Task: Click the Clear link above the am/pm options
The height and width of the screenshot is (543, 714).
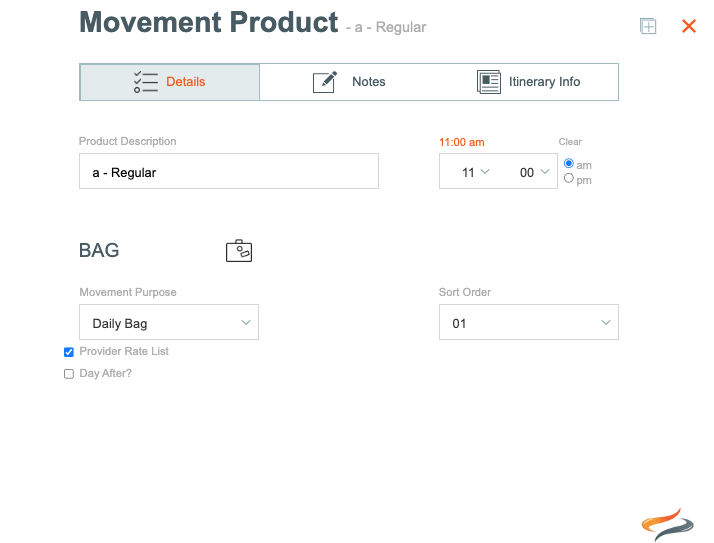Action: [x=570, y=142]
